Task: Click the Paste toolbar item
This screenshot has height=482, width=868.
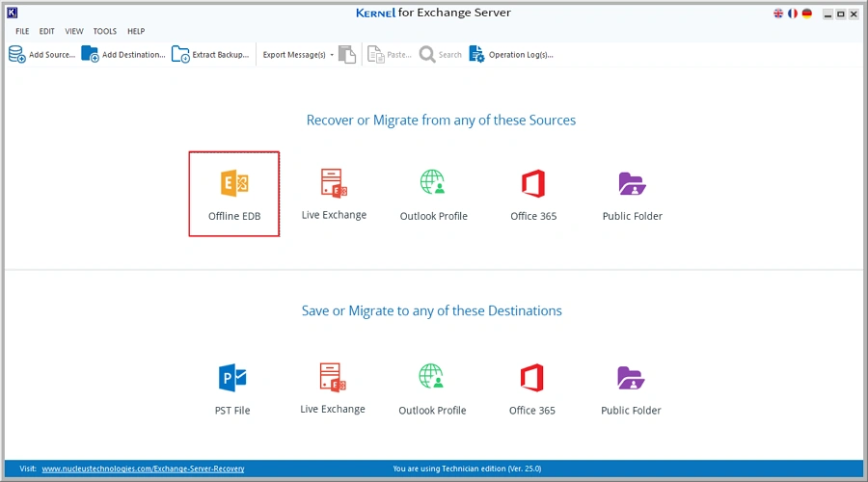Action: point(390,54)
